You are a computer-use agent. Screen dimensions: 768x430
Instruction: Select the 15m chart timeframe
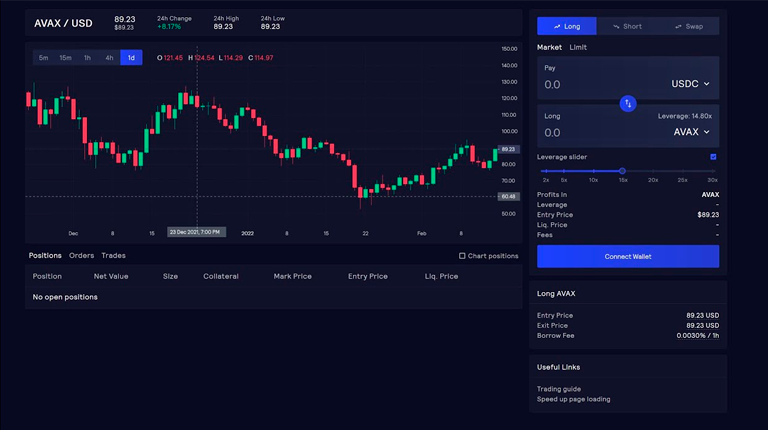tap(65, 58)
